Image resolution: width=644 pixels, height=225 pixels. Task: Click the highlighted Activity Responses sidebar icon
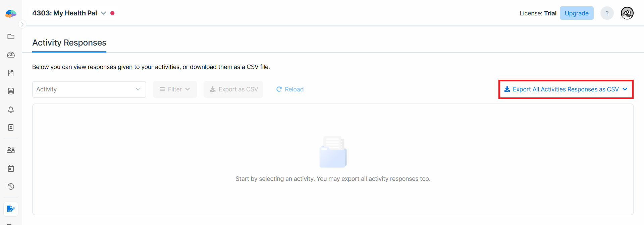[x=11, y=209]
